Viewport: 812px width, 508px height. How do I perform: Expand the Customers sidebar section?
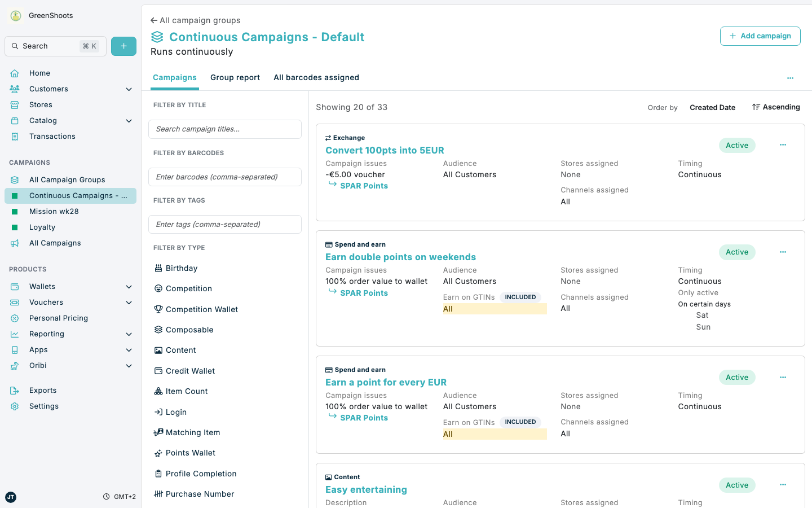pyautogui.click(x=129, y=89)
